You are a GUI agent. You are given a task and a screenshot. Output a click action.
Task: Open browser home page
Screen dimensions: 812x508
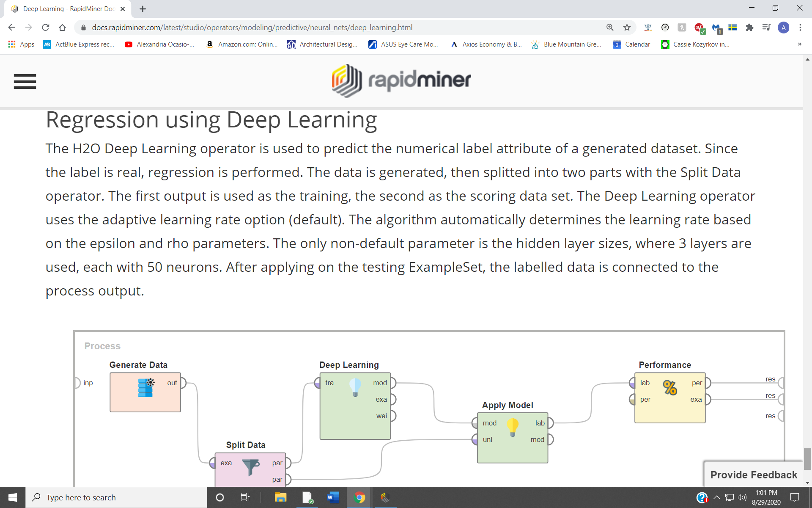coord(62,28)
